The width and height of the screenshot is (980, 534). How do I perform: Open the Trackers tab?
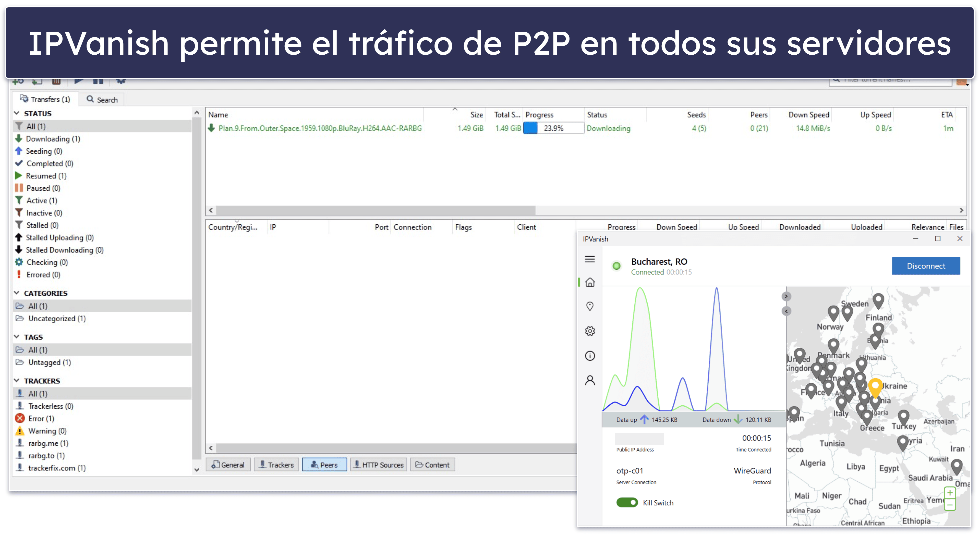point(276,465)
